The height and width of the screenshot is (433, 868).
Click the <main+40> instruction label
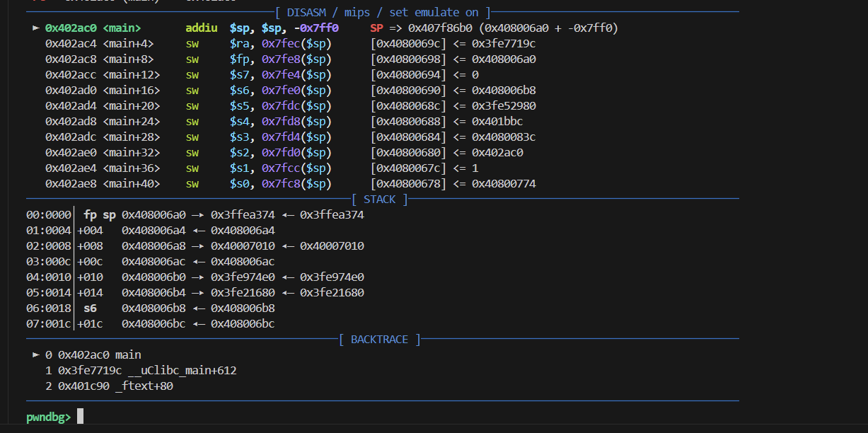tap(132, 184)
